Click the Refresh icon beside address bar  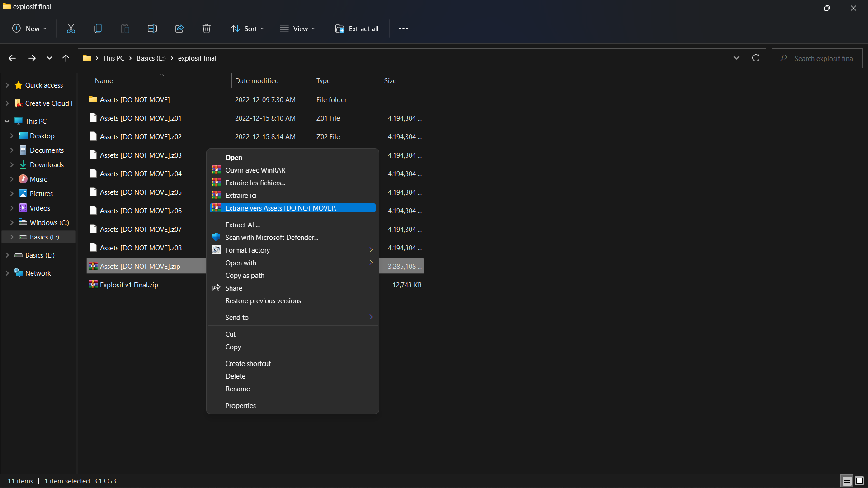[x=756, y=58]
